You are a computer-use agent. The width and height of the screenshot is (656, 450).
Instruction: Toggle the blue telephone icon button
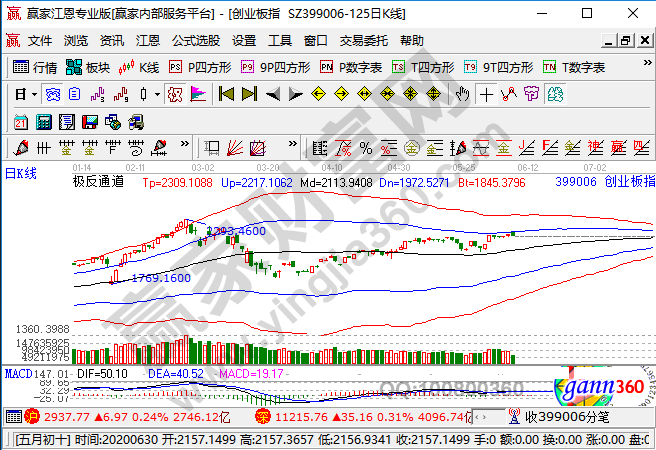pos(53,95)
